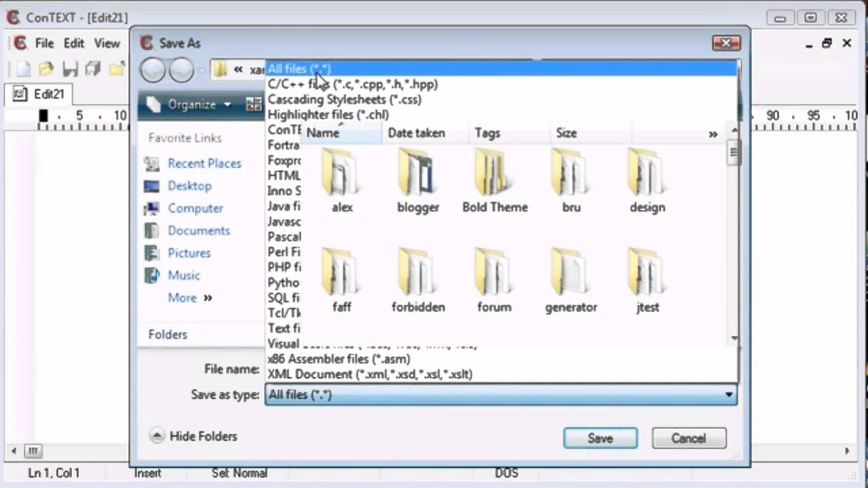Sort by the Size column header

coord(590,133)
